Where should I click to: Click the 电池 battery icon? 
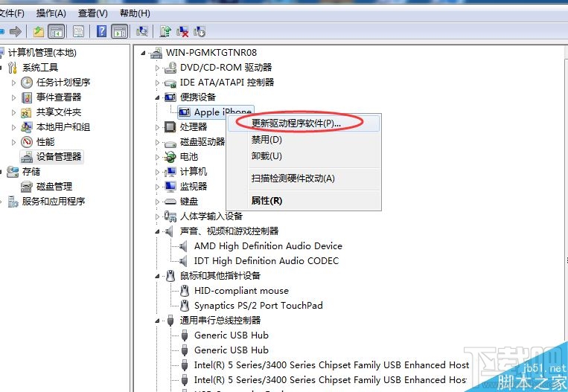pos(170,157)
